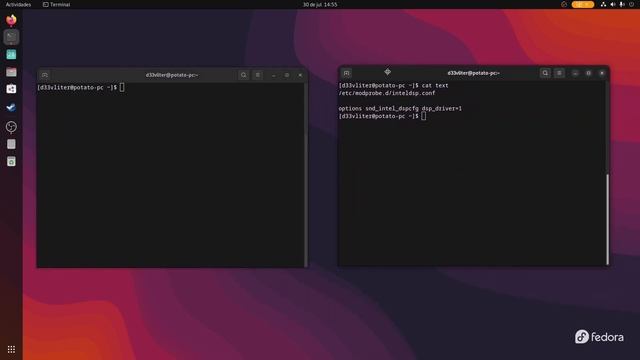Close the left terminal window

click(300, 75)
